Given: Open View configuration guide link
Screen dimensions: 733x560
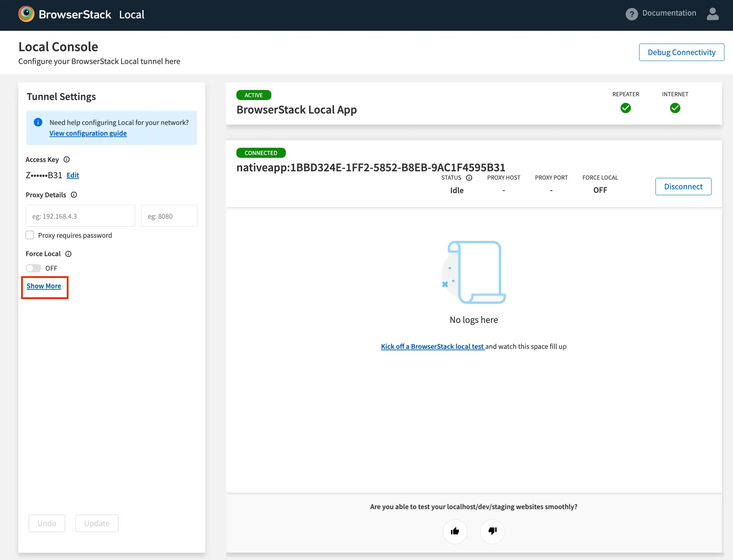Looking at the screenshot, I should (x=88, y=134).
